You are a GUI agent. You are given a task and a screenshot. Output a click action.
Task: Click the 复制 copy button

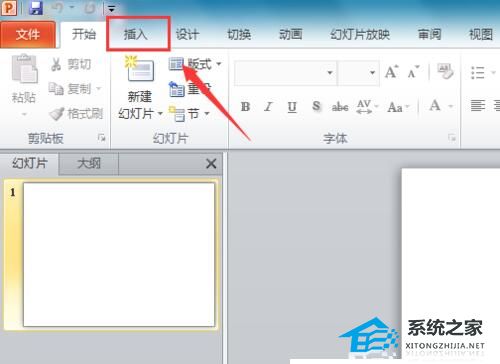(71, 89)
